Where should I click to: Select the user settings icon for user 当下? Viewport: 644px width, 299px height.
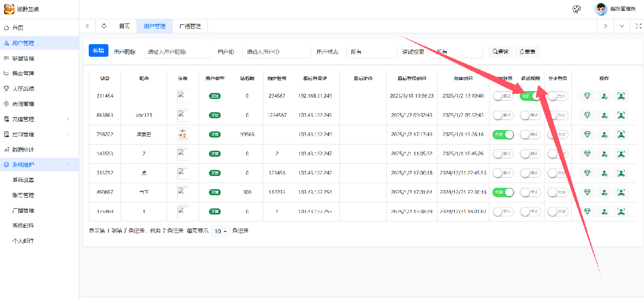click(604, 192)
